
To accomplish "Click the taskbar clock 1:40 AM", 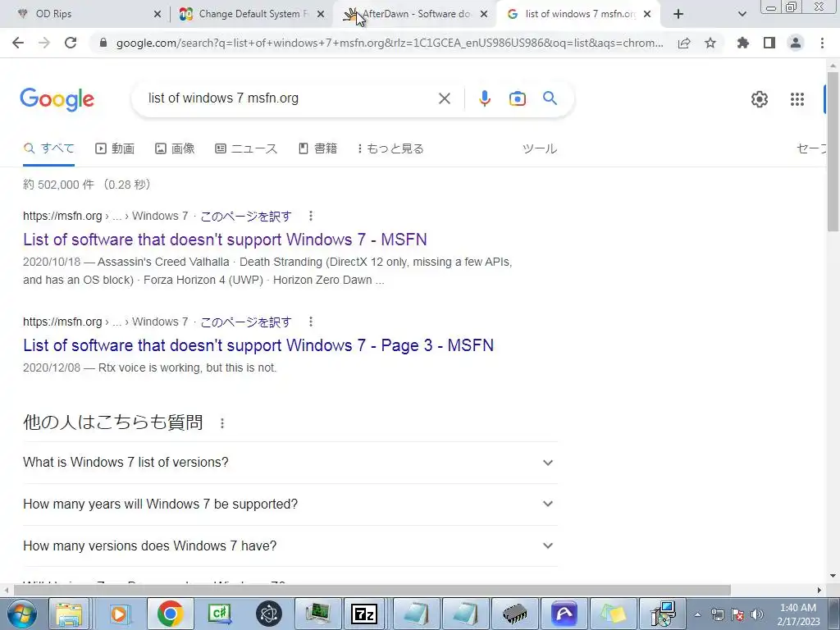I will click(x=798, y=614).
